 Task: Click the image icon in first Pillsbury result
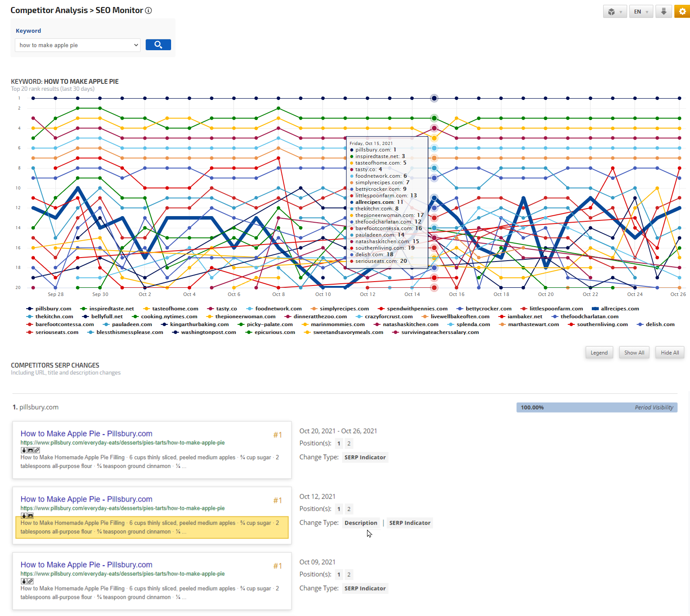point(31,450)
